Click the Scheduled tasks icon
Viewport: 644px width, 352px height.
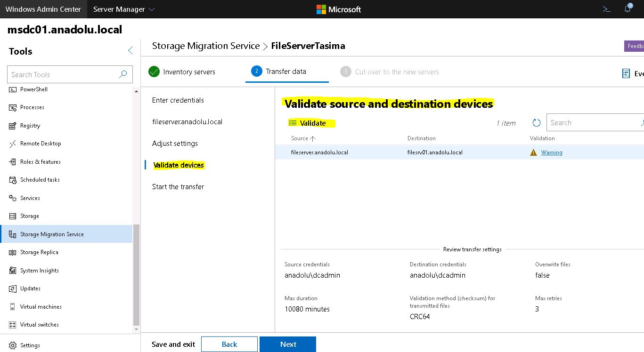point(12,180)
